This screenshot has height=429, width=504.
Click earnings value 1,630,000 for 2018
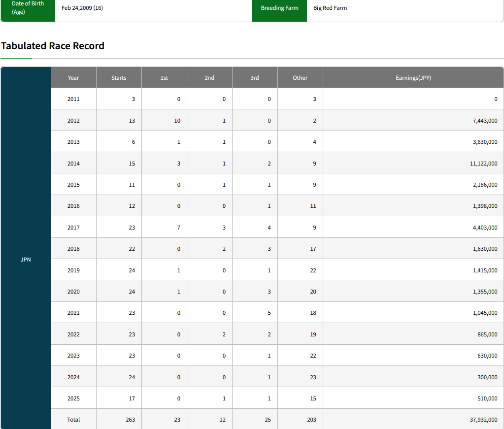point(485,249)
